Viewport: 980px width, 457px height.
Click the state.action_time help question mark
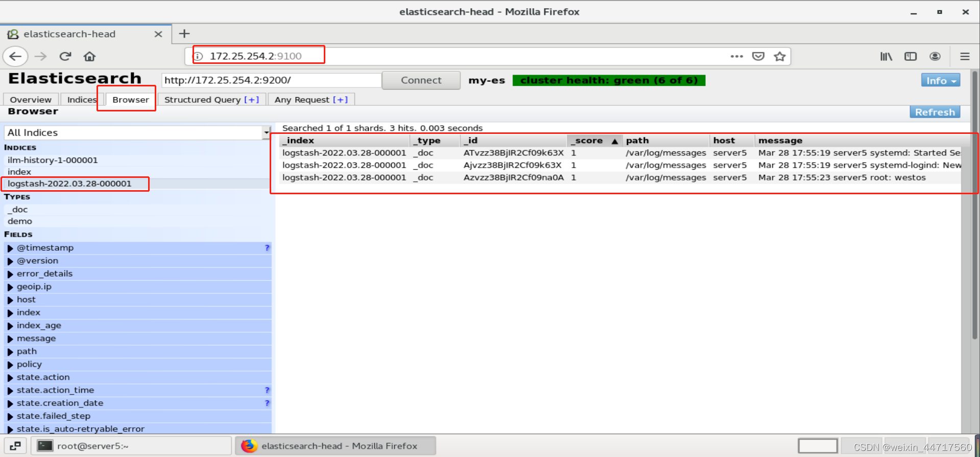[267, 391]
